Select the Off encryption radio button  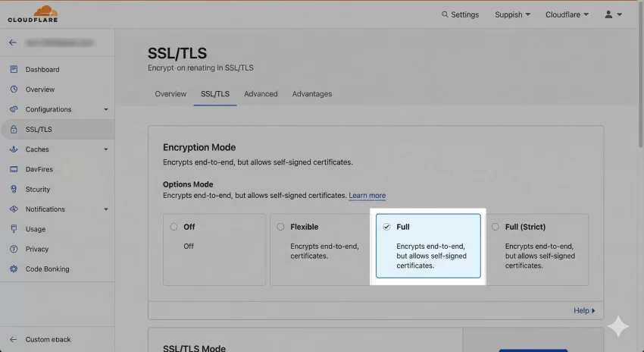pos(174,227)
